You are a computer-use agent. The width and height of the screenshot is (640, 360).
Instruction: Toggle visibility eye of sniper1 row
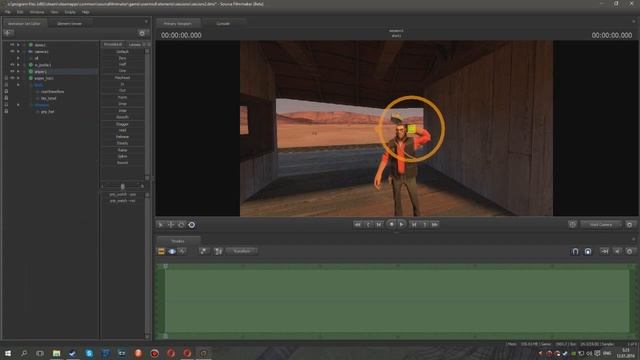pos(12,71)
